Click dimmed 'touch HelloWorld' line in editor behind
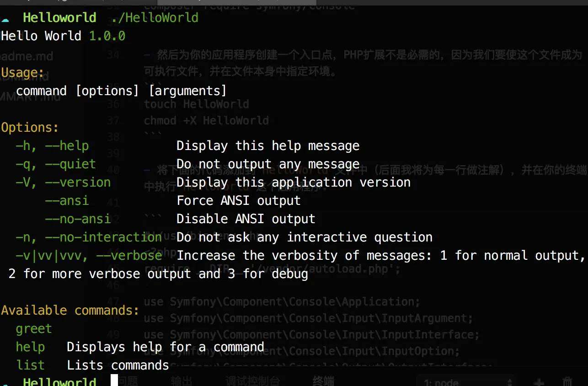This screenshot has width=588, height=386. [197, 104]
